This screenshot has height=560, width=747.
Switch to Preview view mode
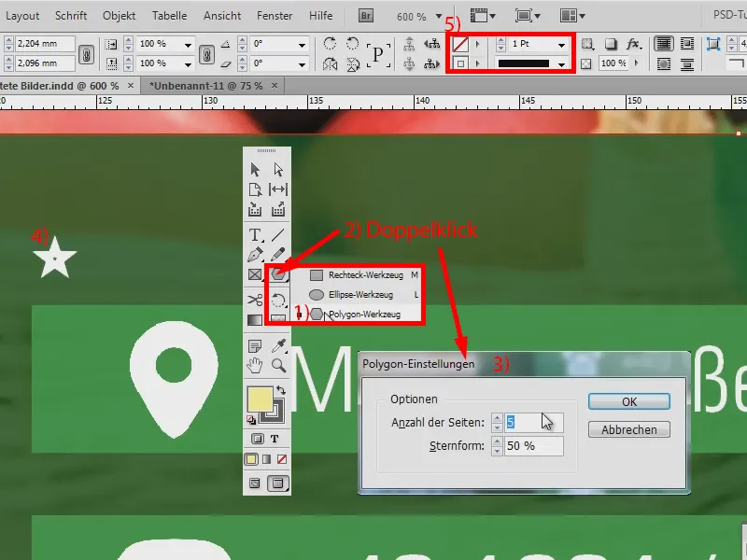tap(277, 483)
